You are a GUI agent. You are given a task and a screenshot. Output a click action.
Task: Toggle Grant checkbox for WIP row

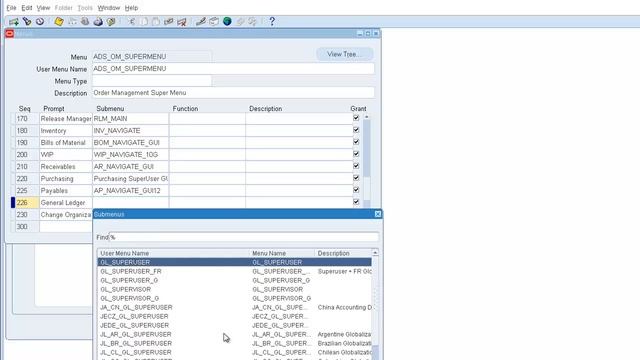[x=356, y=154]
